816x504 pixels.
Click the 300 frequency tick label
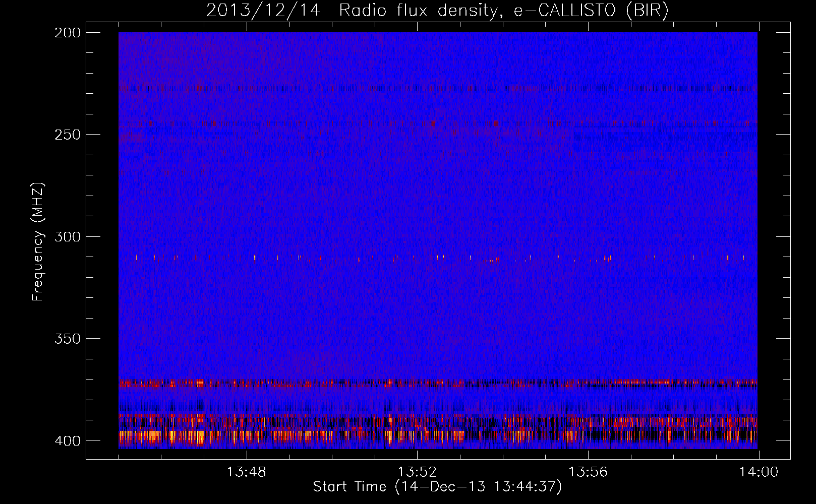[67, 236]
